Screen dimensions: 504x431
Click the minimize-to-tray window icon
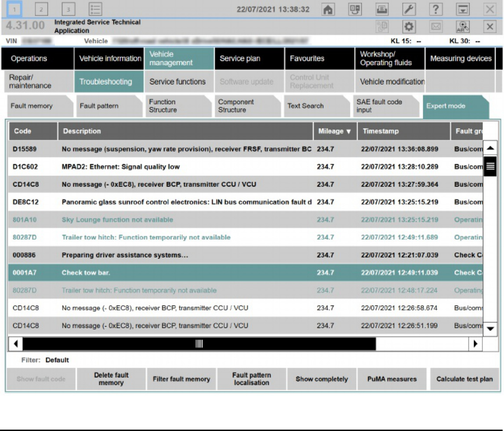[x=463, y=9]
